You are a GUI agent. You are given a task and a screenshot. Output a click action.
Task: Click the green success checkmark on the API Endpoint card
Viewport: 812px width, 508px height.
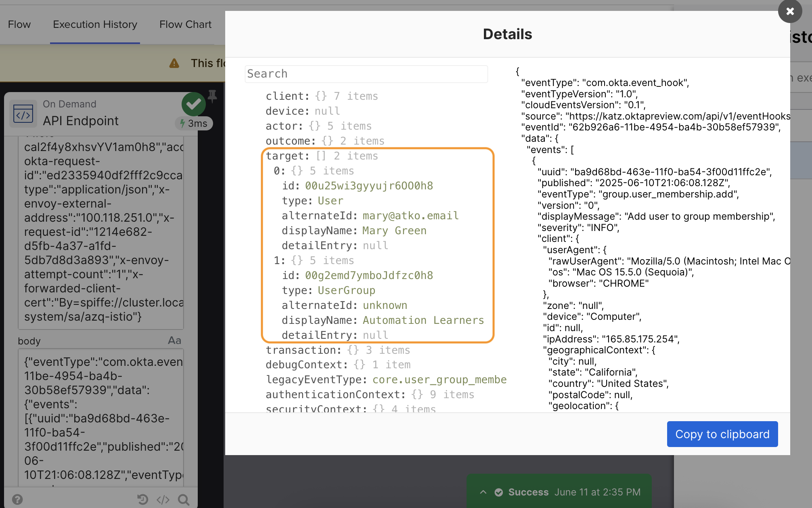click(x=194, y=104)
